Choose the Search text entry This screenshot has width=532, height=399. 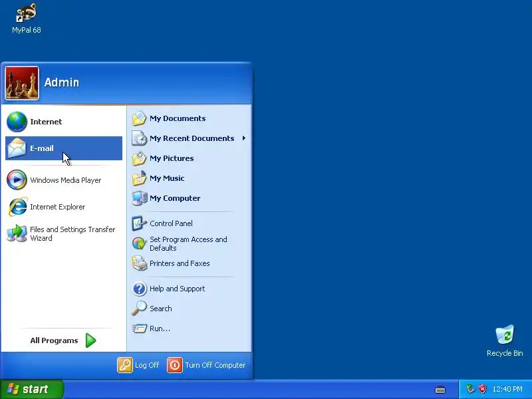(x=160, y=309)
